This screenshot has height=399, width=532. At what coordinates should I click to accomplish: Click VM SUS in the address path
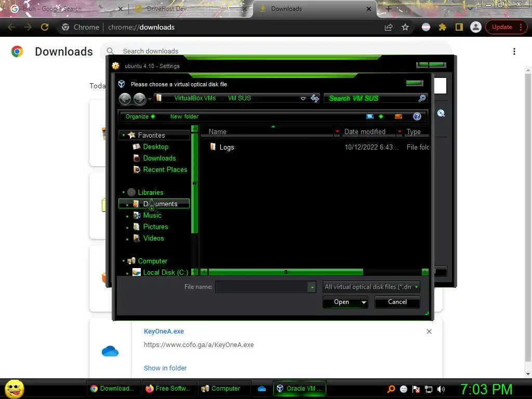[239, 98]
